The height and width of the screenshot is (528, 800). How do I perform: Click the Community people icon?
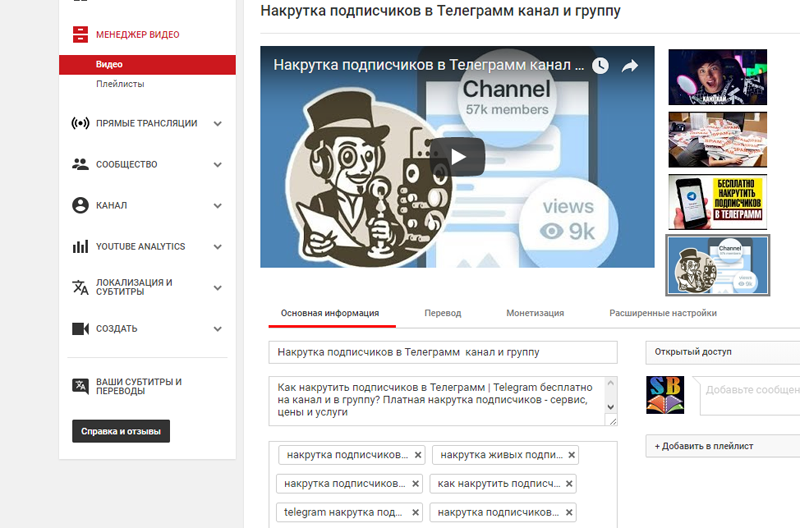pyautogui.click(x=80, y=164)
